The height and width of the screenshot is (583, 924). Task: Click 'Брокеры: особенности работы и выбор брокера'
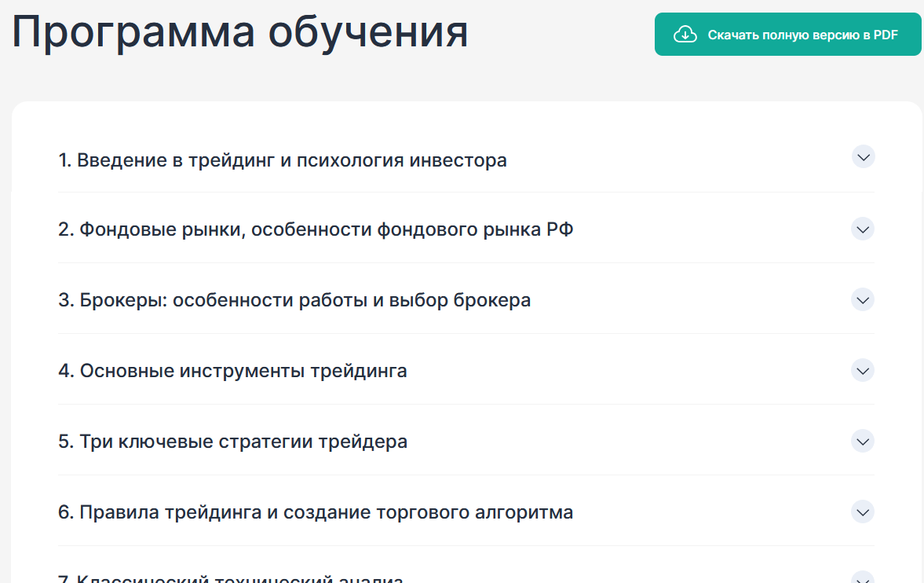click(294, 299)
